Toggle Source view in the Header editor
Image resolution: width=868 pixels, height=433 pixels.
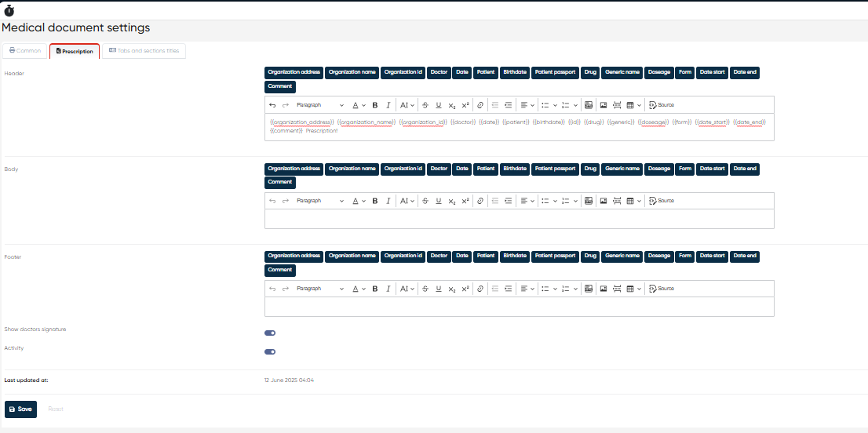tap(662, 105)
